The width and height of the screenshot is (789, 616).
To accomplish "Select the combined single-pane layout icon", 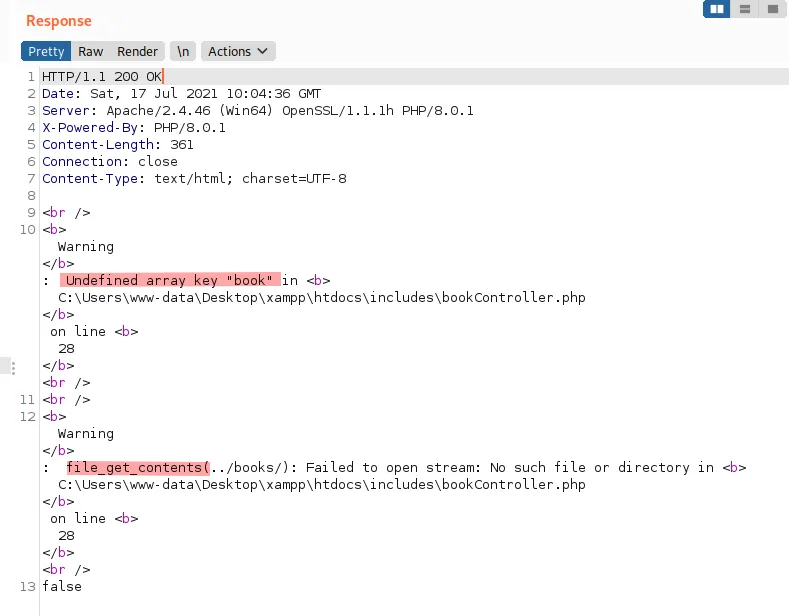I will click(x=772, y=9).
